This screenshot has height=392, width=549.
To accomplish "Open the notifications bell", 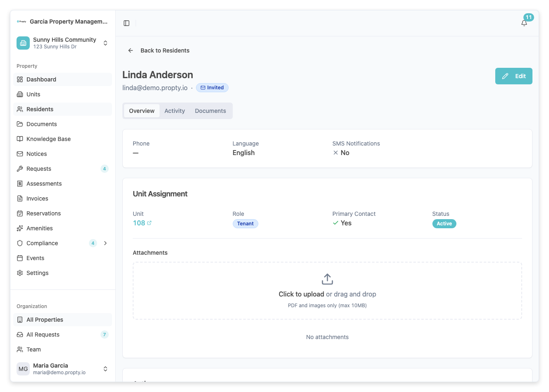I will pos(524,23).
